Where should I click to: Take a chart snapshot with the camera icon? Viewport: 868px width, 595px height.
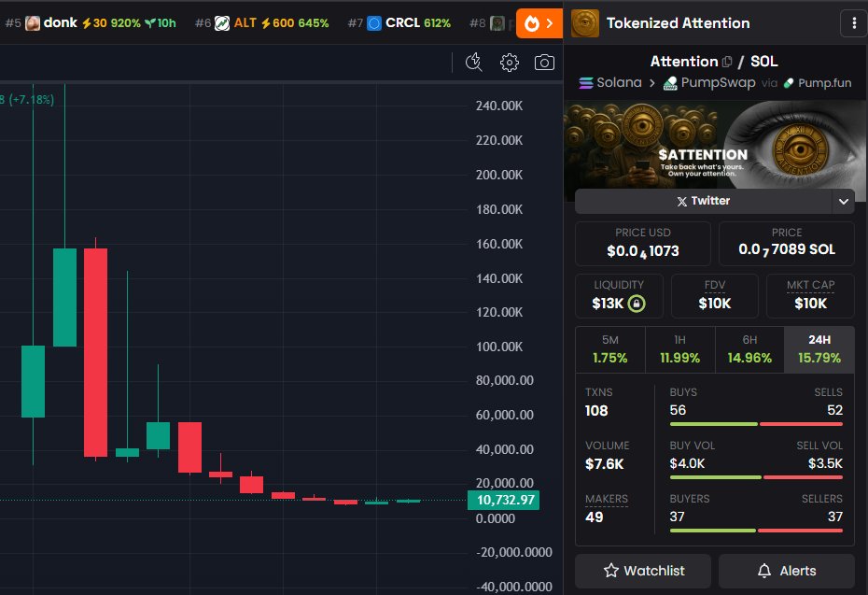click(544, 63)
